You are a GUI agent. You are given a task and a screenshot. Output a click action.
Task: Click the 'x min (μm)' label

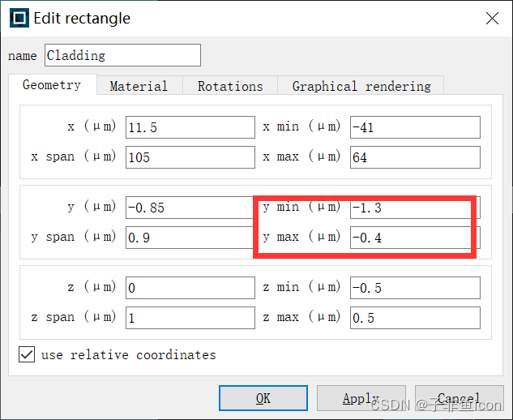301,126
